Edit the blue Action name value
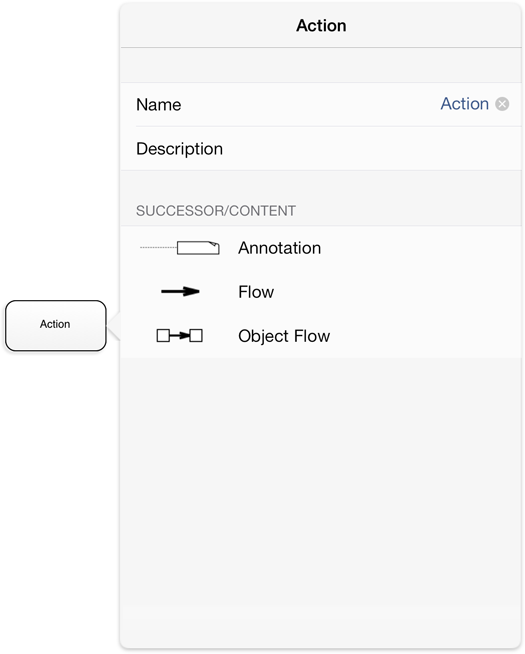The image size is (525, 654). click(465, 104)
